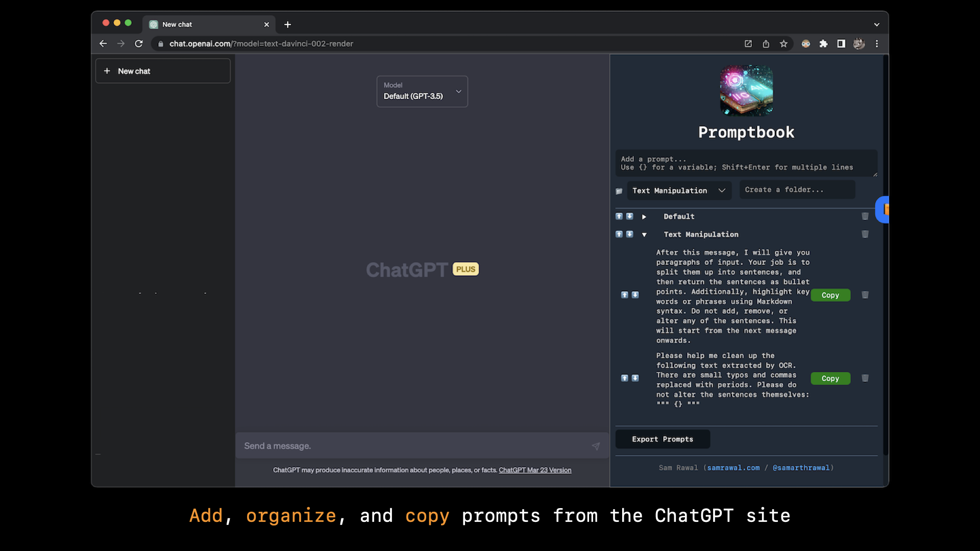Screen dimensions: 980x551
Task: Click the Add a prompt text area
Action: coord(746,163)
